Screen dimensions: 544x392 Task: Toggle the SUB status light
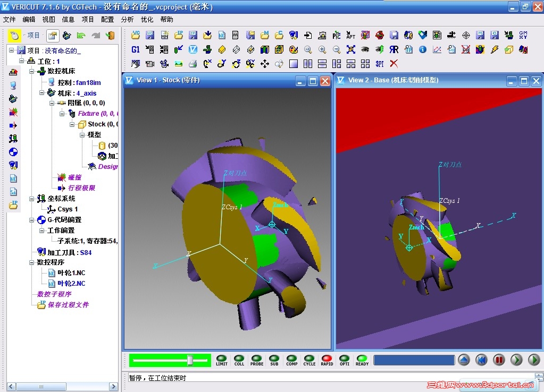[274, 360]
